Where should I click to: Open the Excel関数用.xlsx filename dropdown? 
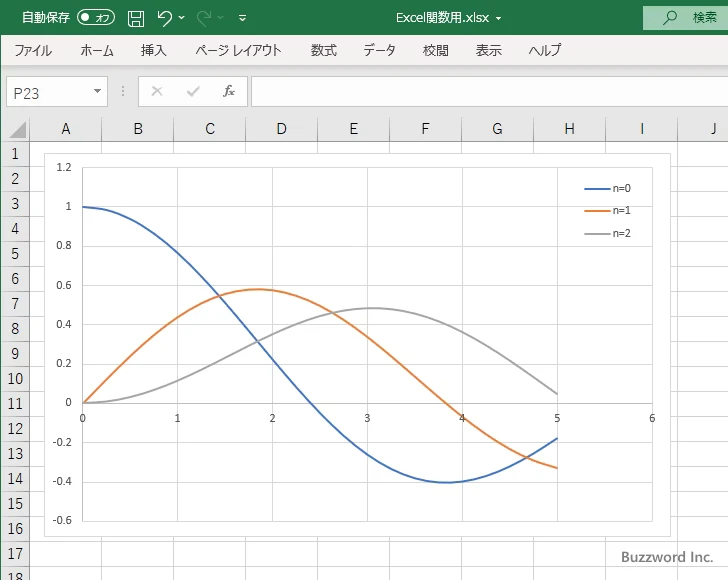pos(499,19)
